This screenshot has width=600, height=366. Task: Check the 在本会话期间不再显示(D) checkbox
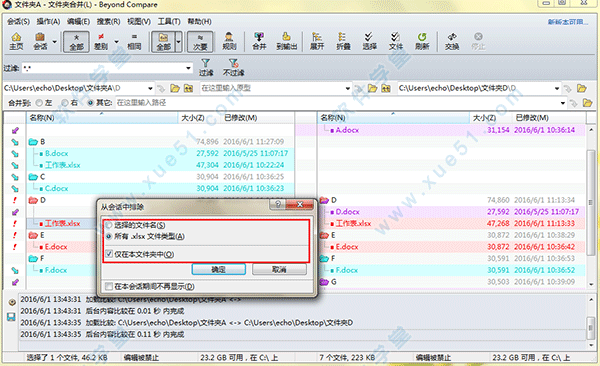(x=109, y=286)
